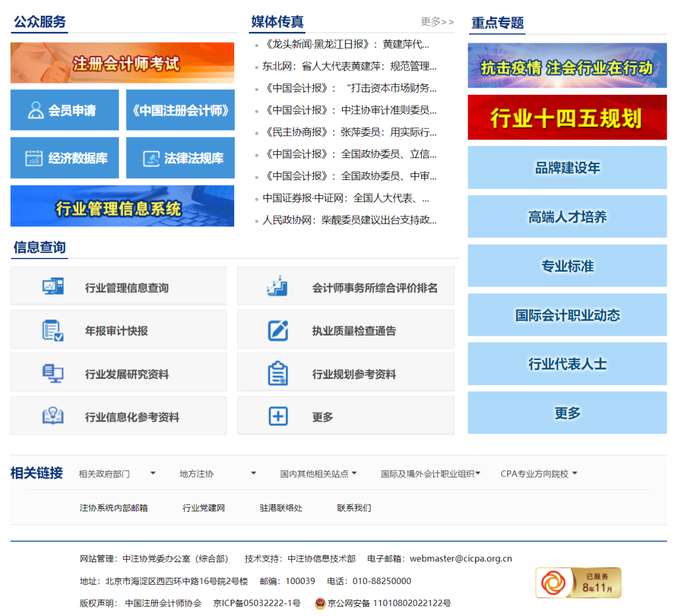Click the plus icon beside 更多 in 信息查询
678x616 pixels.
pyautogui.click(x=278, y=416)
